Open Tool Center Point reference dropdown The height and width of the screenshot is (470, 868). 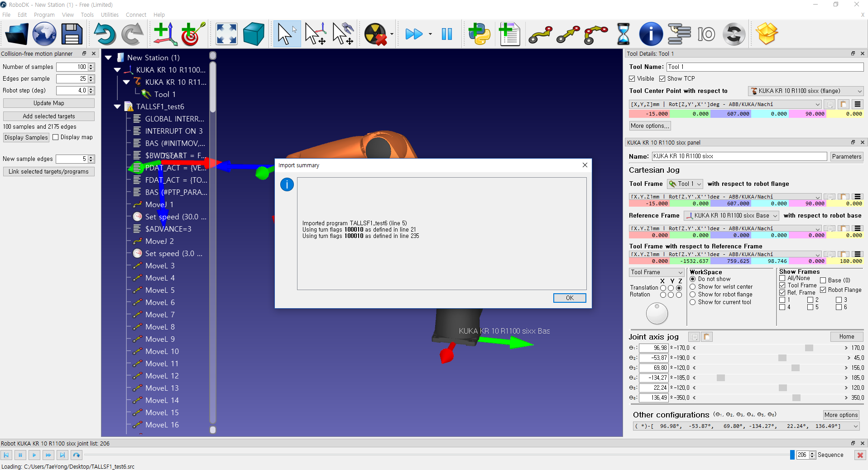click(x=806, y=91)
